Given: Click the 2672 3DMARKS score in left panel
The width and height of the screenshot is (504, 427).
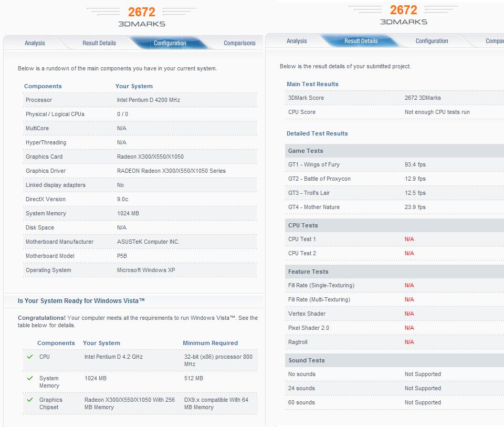Looking at the screenshot, I should pyautogui.click(x=141, y=17).
